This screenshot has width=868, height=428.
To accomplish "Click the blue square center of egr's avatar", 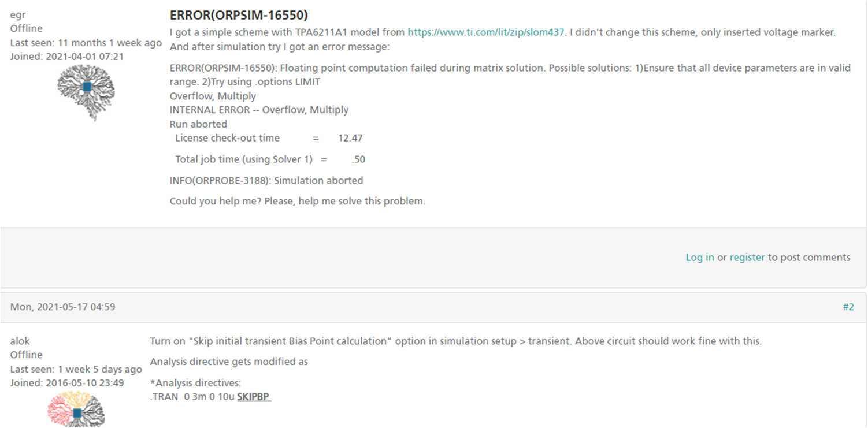I will tap(86, 87).
